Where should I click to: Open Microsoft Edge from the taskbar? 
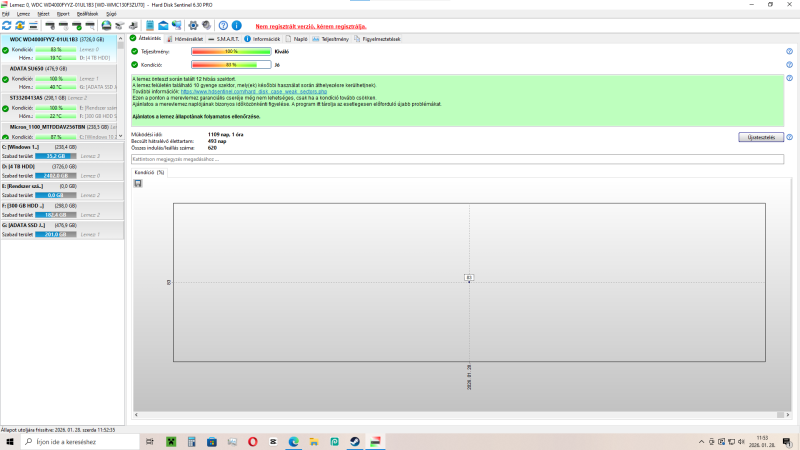[x=293, y=442]
